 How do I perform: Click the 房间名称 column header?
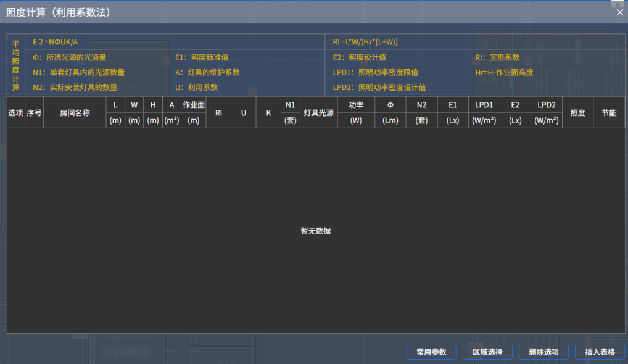75,113
